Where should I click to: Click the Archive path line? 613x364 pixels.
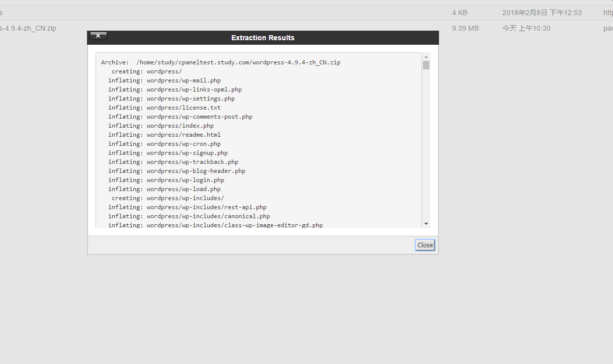click(x=220, y=62)
